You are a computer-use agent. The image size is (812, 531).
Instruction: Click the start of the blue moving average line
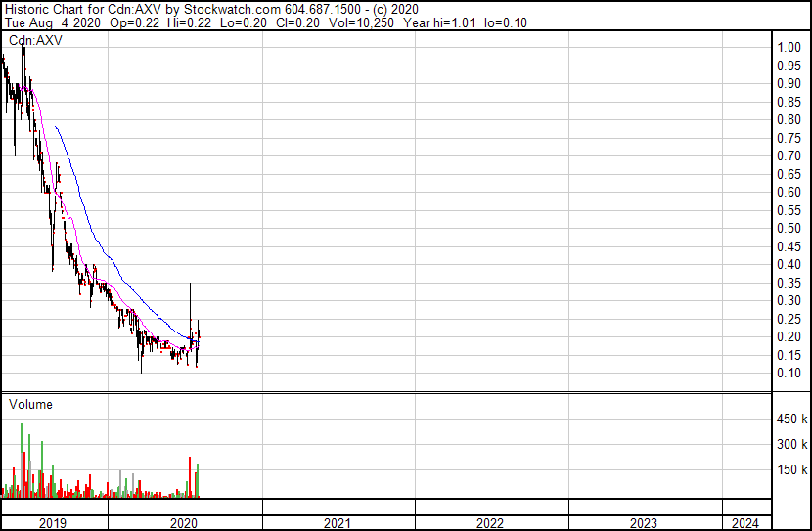point(56,127)
